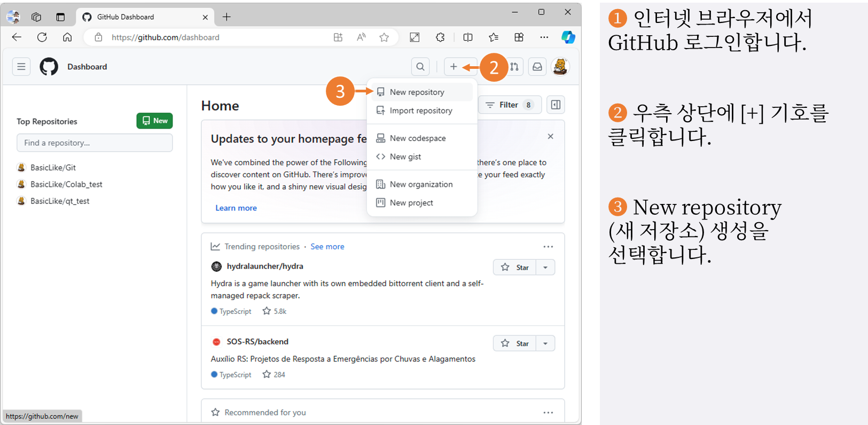This screenshot has width=868, height=425.
Task: Open browser settings and more menu
Action: (544, 37)
